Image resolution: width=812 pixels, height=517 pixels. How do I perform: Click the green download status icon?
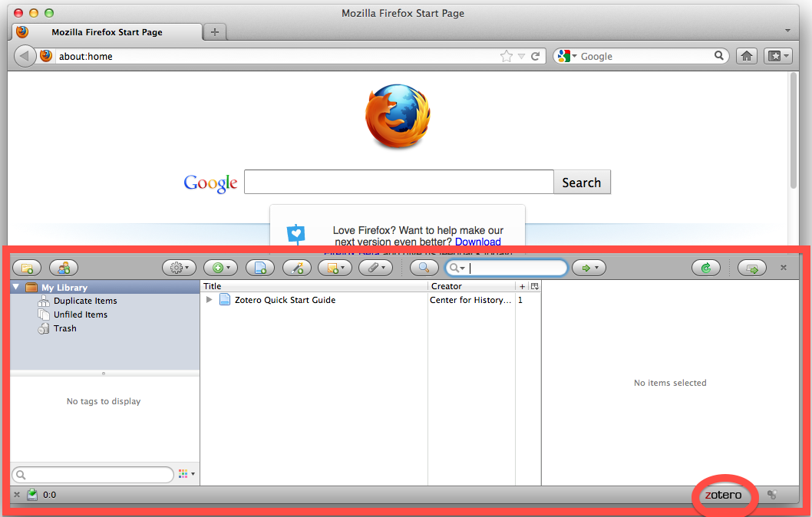coord(32,495)
